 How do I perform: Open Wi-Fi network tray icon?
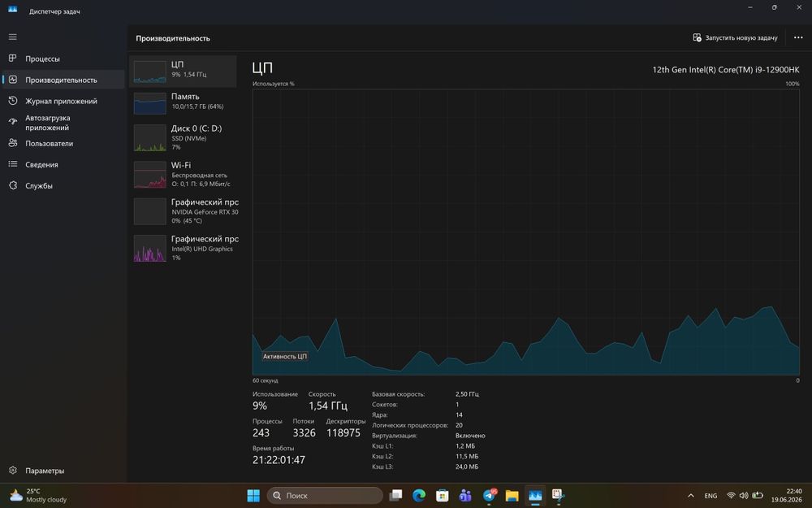(731, 496)
